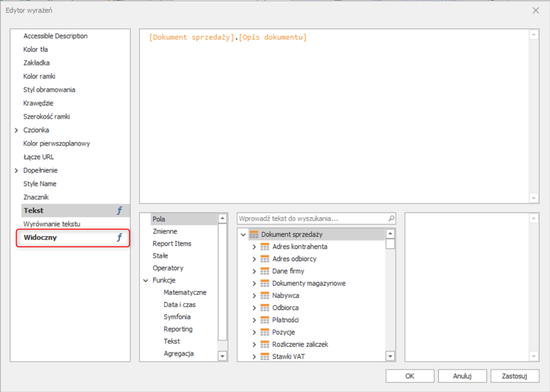Click the Zastosuj button
Image resolution: width=550 pixels, height=392 pixels.
(514, 376)
